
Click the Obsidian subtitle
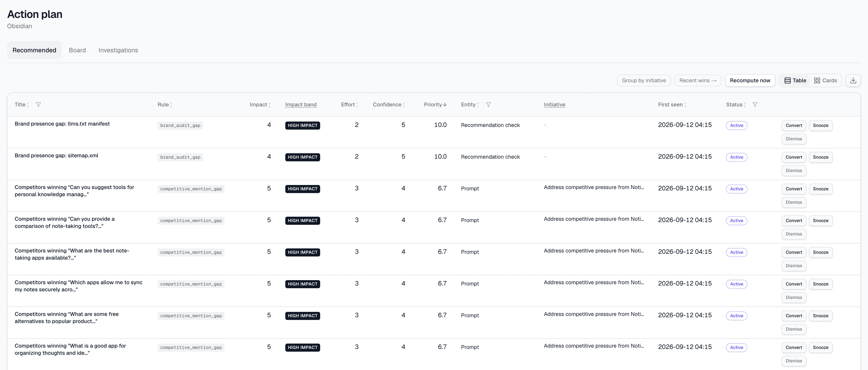click(19, 26)
